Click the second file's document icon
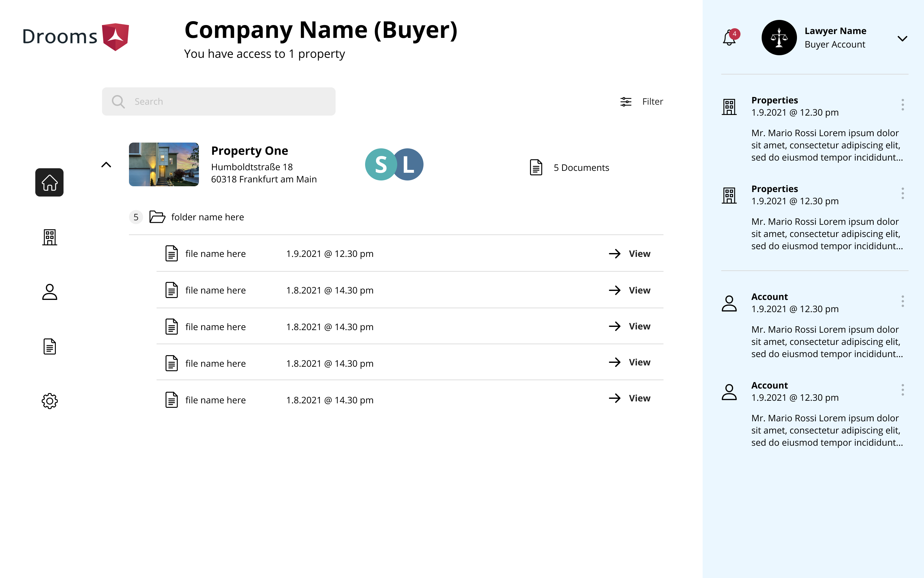 tap(171, 290)
